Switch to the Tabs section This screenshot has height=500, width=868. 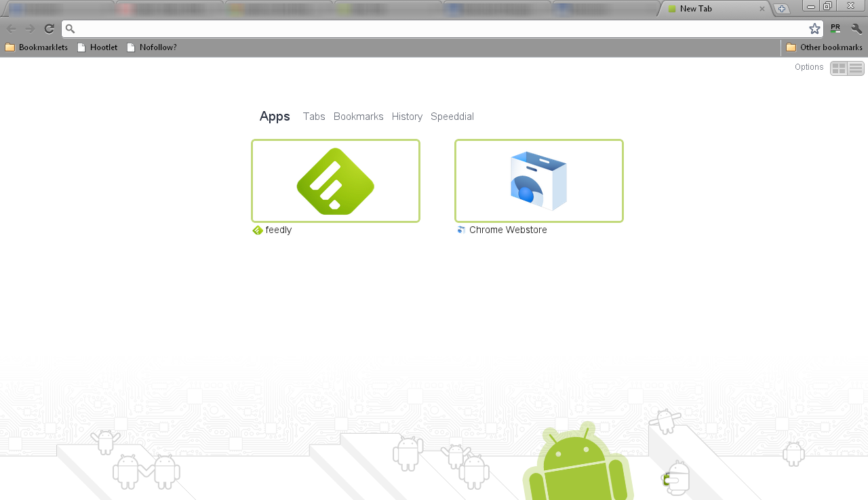pos(314,117)
